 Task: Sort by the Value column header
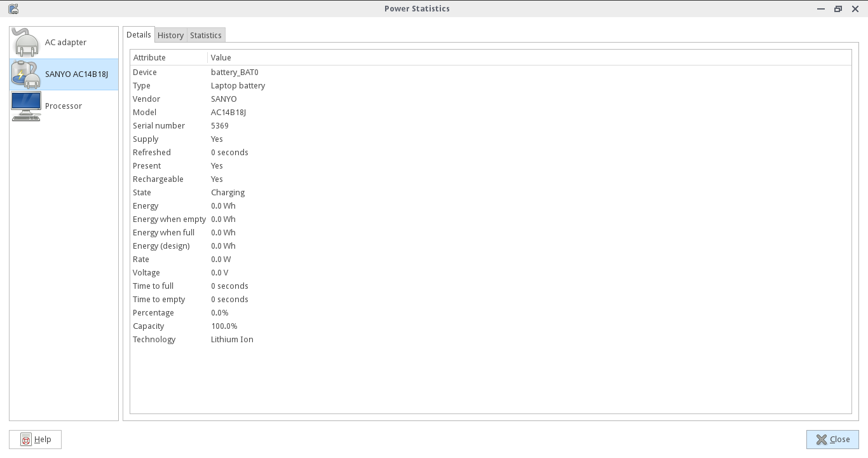[529, 58]
